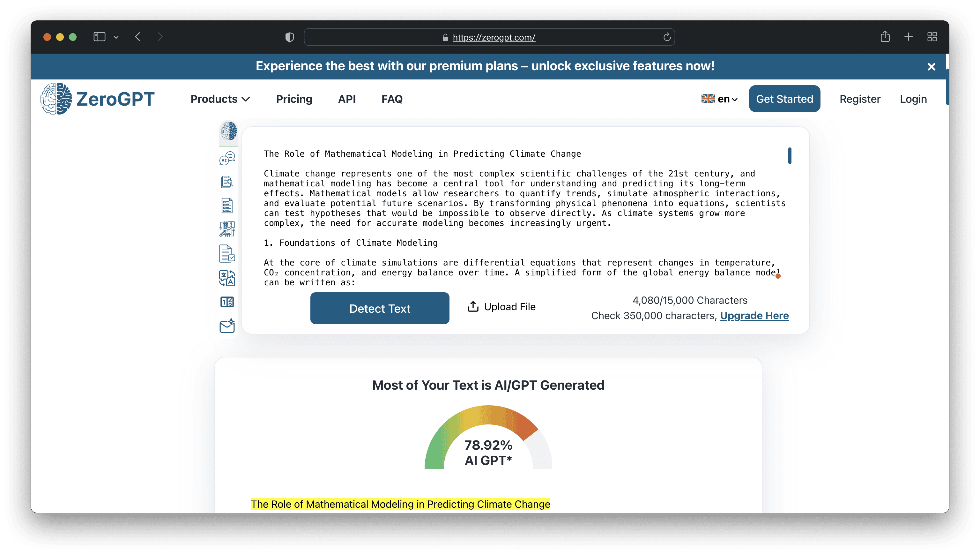Screen dimensions: 980x554
Task: Open the plagiarism checker magnifier document icon
Action: coord(227,182)
